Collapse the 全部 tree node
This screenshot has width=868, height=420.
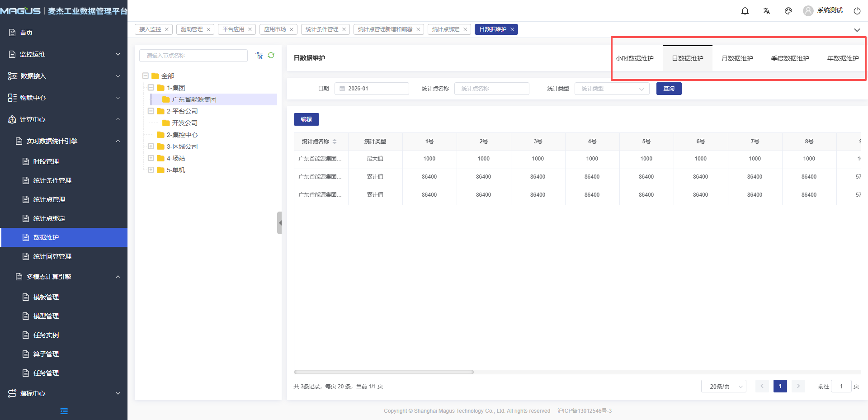point(146,76)
